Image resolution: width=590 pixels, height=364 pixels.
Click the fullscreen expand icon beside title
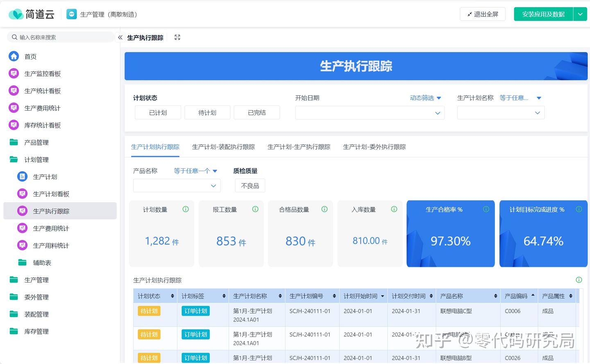(x=177, y=38)
